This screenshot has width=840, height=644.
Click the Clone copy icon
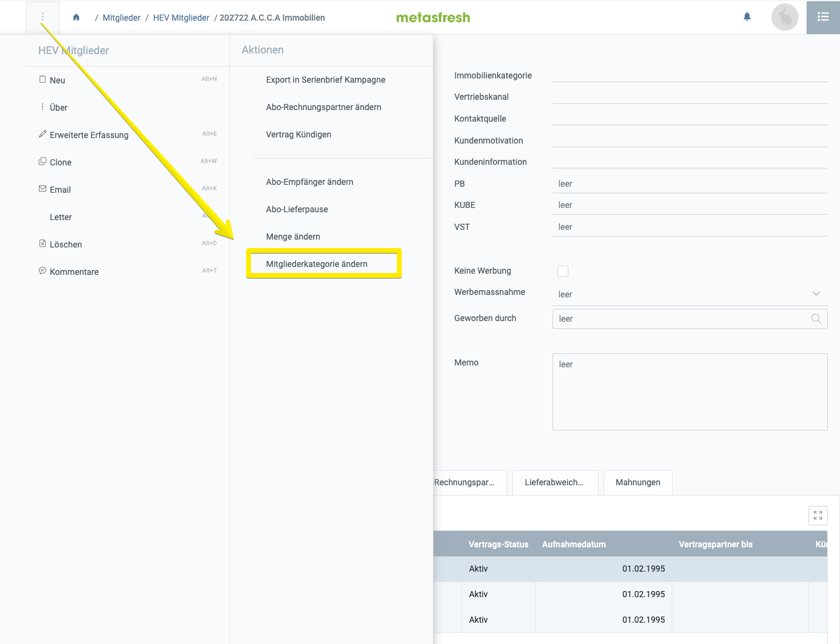[x=43, y=162]
